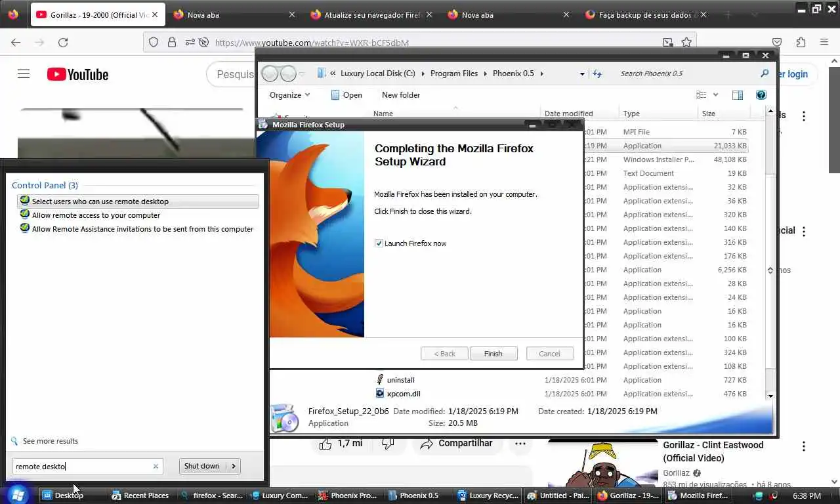Click the Windows Start orb
The width and height of the screenshot is (840, 504).
(x=18, y=494)
